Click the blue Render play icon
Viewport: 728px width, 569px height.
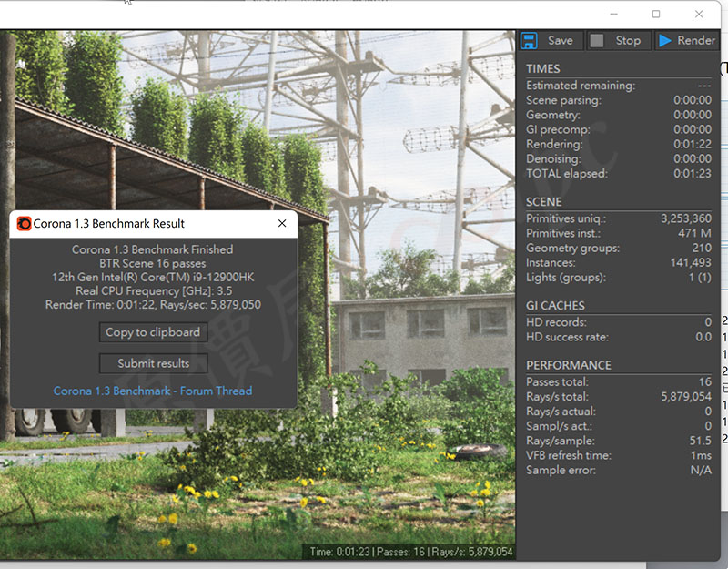point(665,40)
